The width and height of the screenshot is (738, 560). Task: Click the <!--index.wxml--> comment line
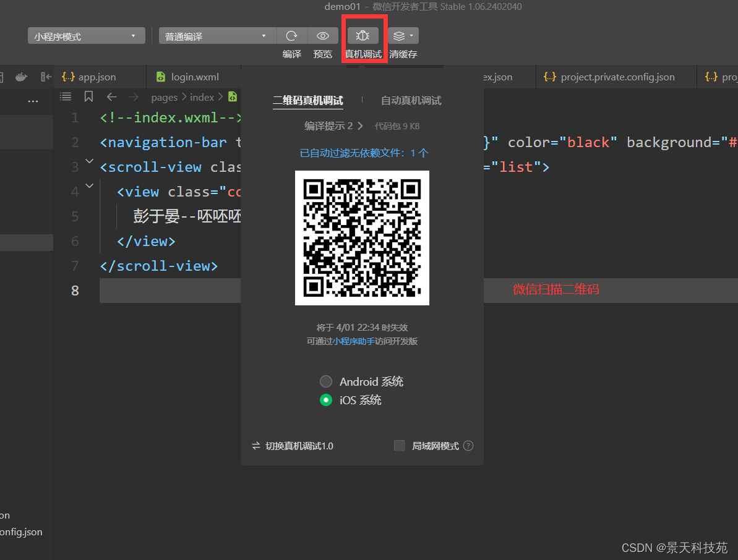click(170, 117)
